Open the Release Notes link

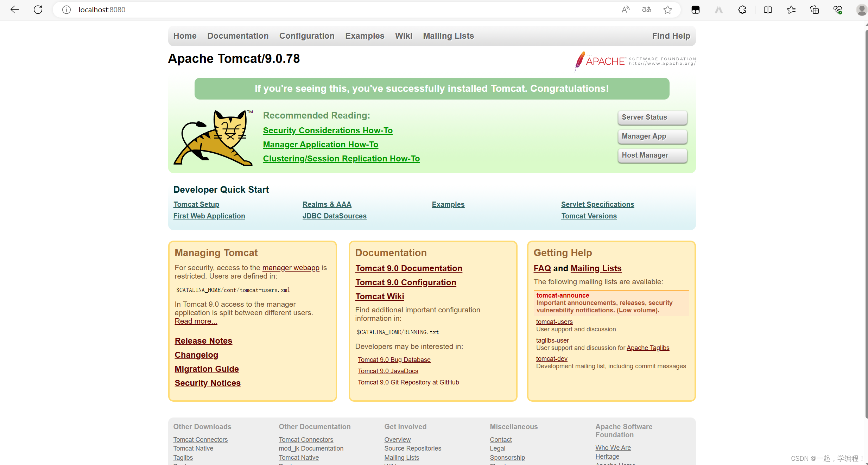tap(203, 341)
